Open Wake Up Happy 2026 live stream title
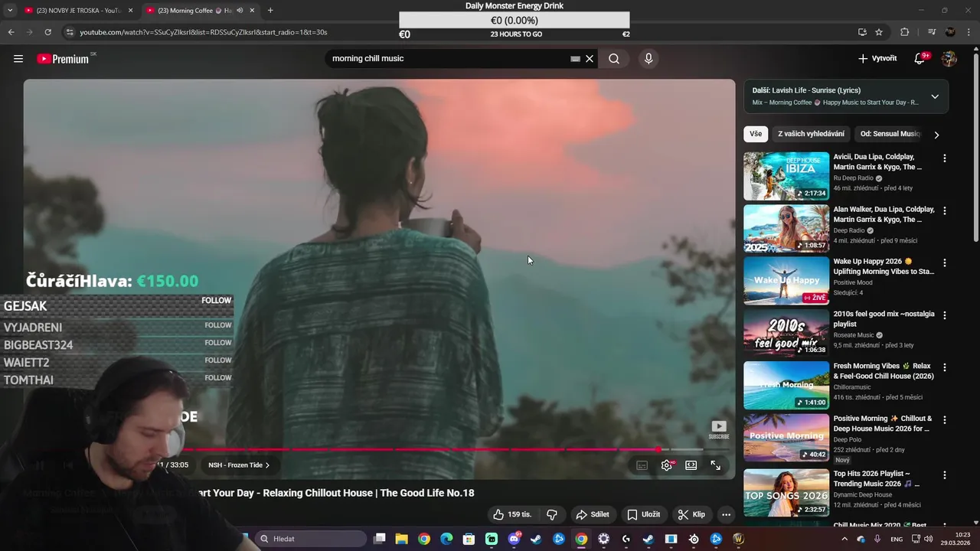The image size is (980, 551). tap(884, 266)
